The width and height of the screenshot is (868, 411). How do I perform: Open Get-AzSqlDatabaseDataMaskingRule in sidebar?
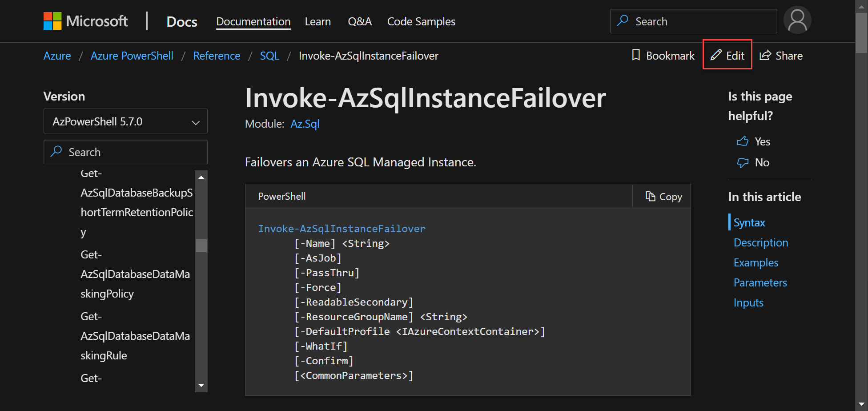tap(135, 336)
